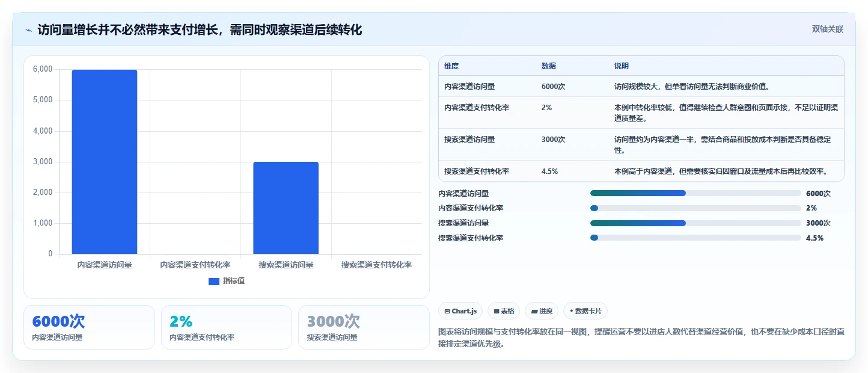Image resolution: width=868 pixels, height=373 pixels.
Task: Click the 搜索渠道访问量 blue bar in chart
Action: [286, 208]
